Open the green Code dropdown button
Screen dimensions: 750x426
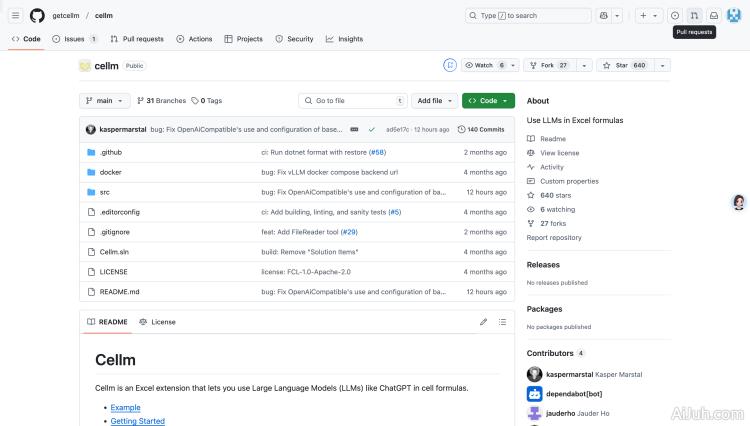click(488, 101)
